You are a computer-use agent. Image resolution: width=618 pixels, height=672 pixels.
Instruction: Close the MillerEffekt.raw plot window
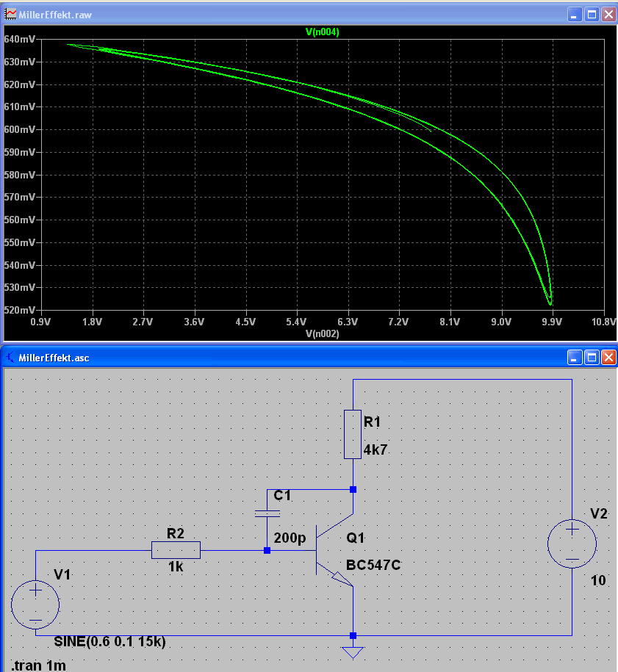pyautogui.click(x=608, y=15)
